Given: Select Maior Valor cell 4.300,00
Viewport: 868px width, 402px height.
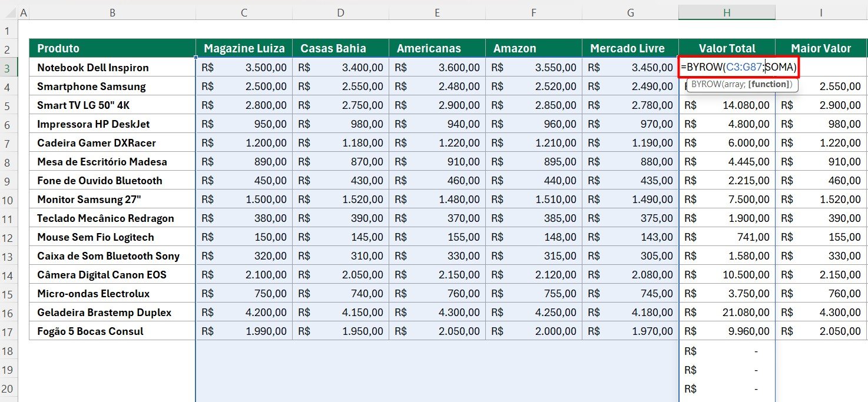Looking at the screenshot, I should tap(821, 312).
